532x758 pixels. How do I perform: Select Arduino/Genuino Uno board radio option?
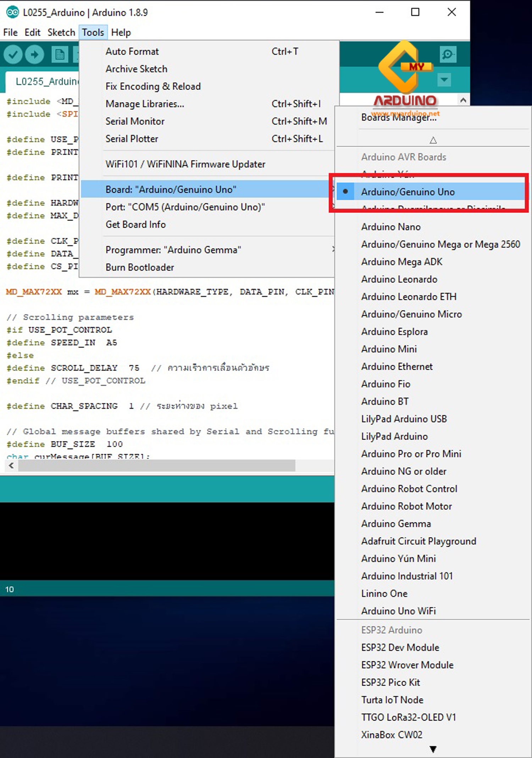click(x=408, y=192)
